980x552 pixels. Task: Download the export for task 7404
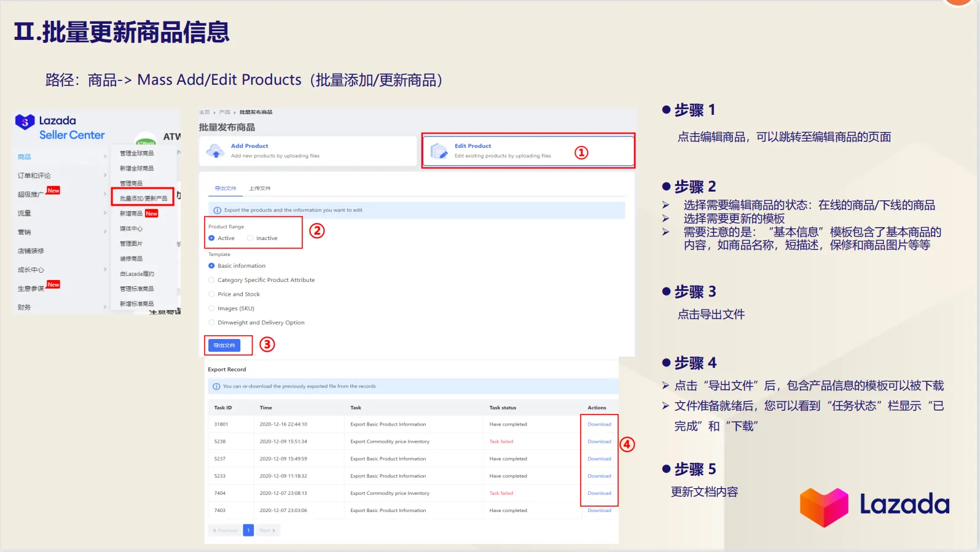[x=599, y=493]
